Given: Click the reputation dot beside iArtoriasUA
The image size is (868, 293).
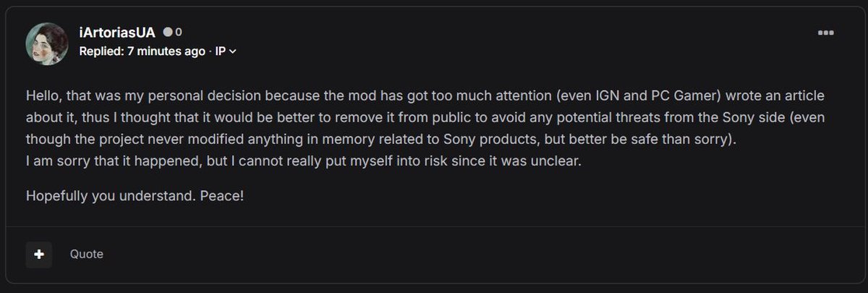Looking at the screenshot, I should tap(168, 33).
